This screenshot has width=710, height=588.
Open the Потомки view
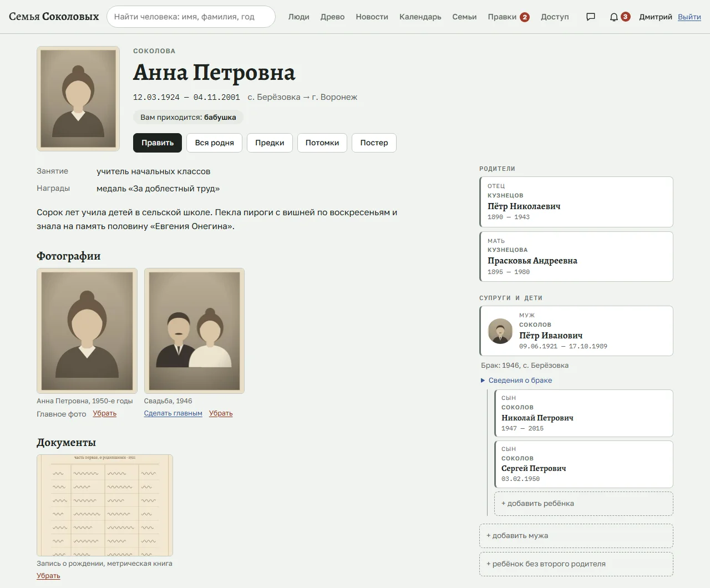pos(322,143)
